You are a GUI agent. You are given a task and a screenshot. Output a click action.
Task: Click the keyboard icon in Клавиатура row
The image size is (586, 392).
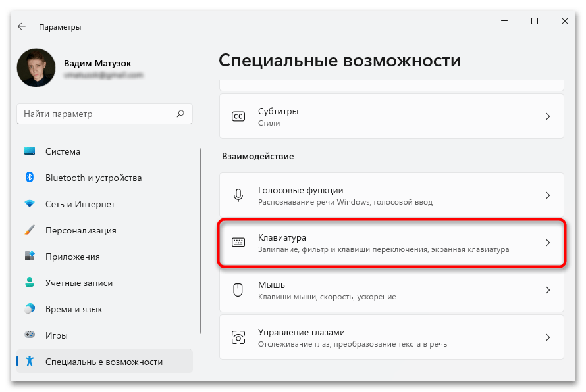tap(238, 243)
